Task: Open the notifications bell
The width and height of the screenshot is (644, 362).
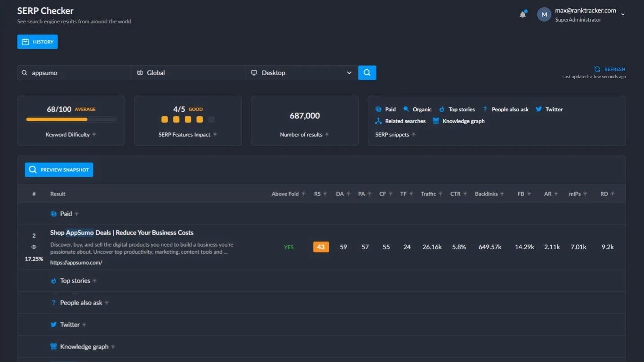Action: tap(523, 14)
